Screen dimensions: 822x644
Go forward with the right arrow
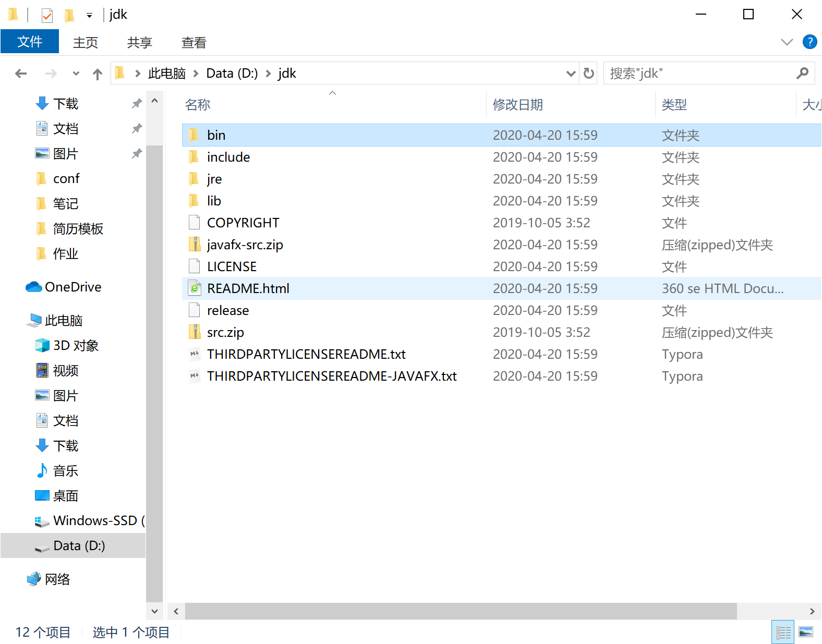[51, 74]
